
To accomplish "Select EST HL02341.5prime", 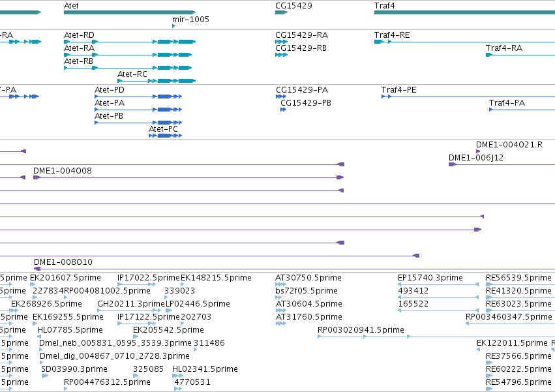I will (178, 376).
